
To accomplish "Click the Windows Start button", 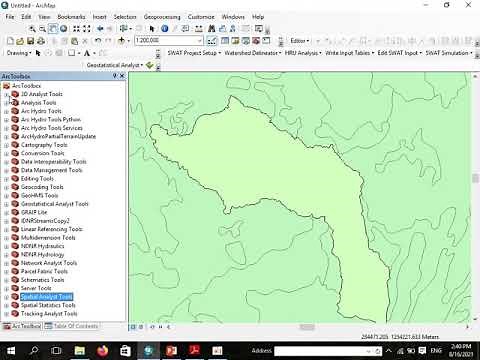I will coord(10,351).
